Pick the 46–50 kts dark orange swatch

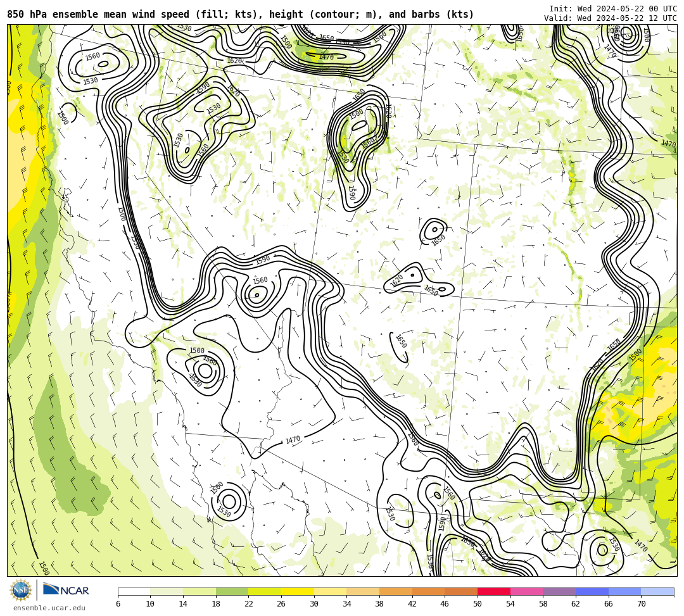pyautogui.click(x=461, y=591)
